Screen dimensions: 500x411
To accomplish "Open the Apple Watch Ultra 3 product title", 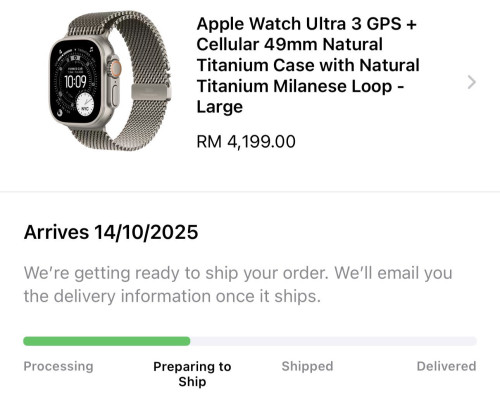I will click(308, 65).
